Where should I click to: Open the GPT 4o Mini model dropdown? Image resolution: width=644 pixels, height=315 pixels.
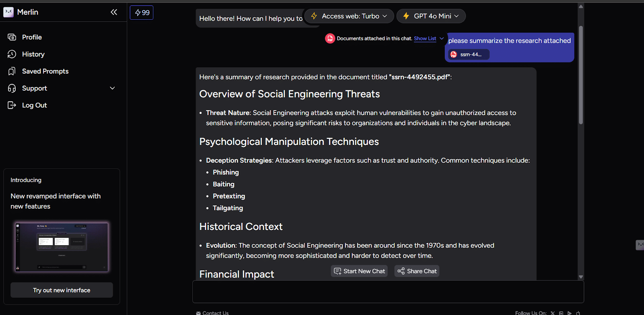431,16
